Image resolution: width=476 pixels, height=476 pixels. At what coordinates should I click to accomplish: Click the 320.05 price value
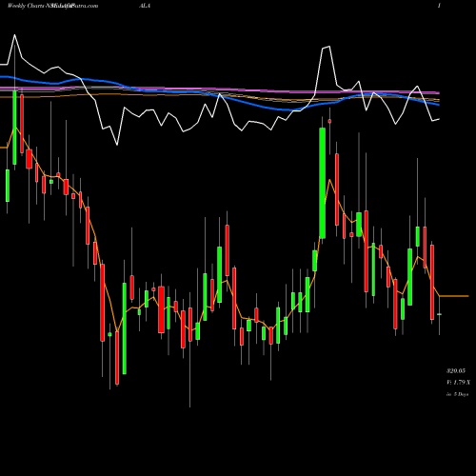point(456,370)
